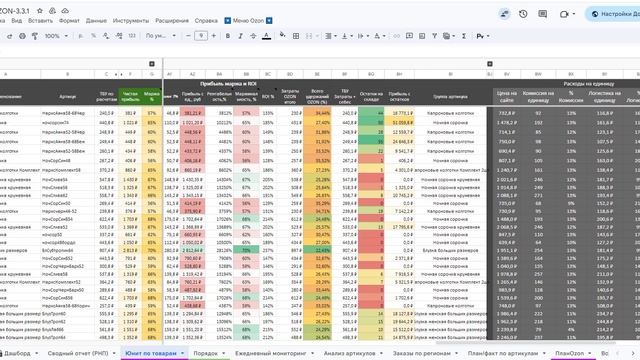
Task: Open the borders menu
Action: click(296, 36)
